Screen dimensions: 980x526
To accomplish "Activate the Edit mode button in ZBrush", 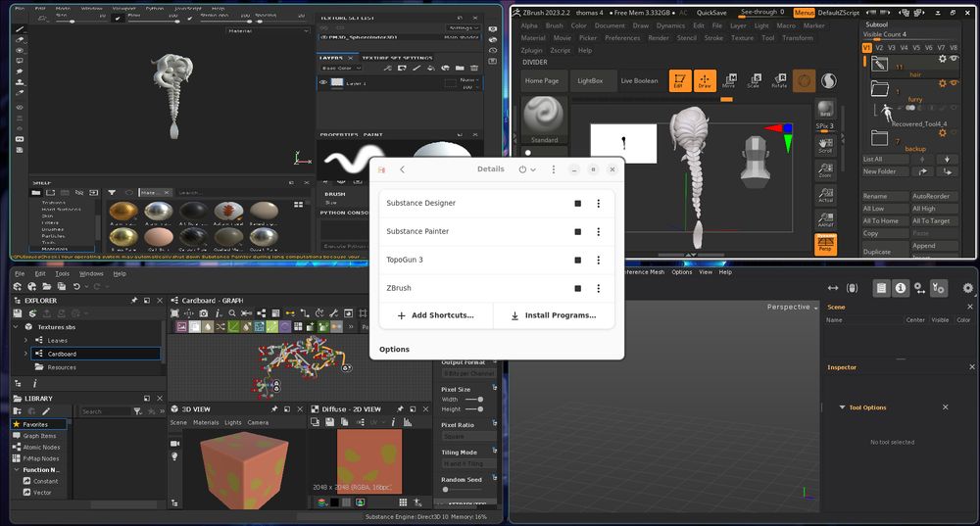I will pos(680,80).
